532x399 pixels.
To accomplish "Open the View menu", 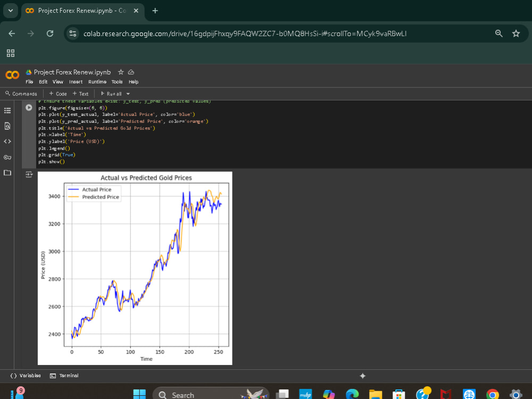I will tap(57, 82).
